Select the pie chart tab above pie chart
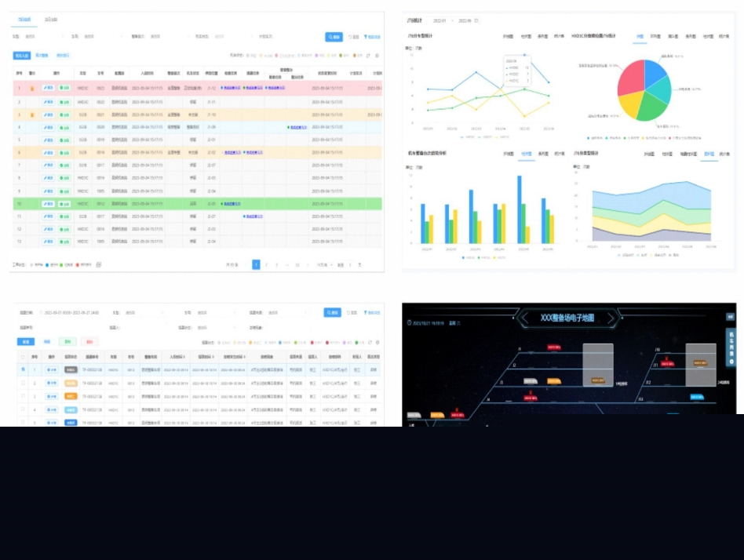 (x=640, y=36)
